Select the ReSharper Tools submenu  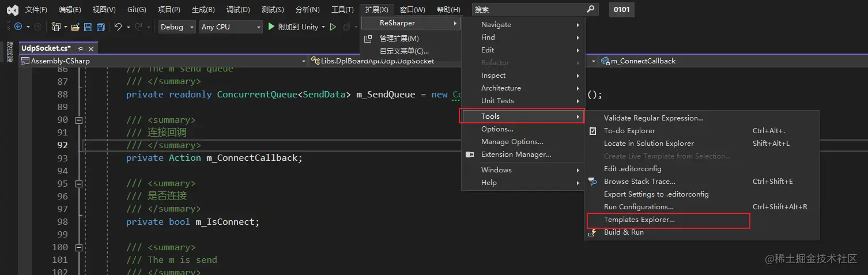pyautogui.click(x=522, y=116)
